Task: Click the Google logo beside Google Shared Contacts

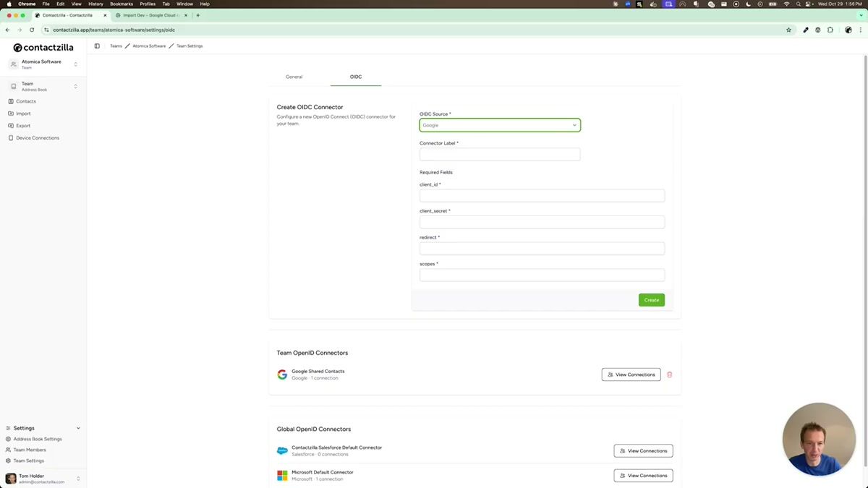Action: pos(283,374)
